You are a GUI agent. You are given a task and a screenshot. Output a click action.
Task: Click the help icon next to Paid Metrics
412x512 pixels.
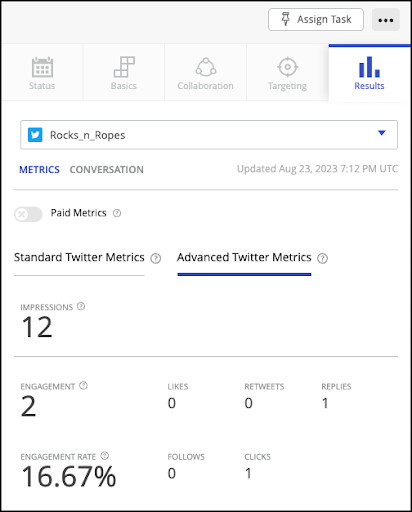(117, 213)
